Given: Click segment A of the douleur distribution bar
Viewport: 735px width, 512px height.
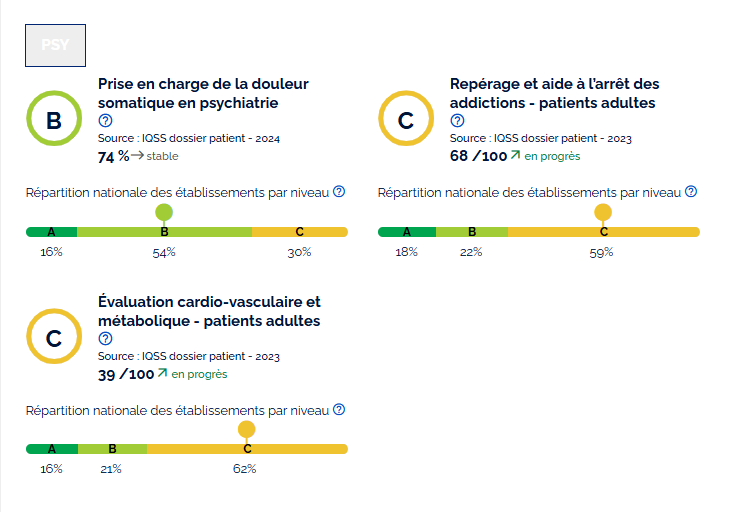Looking at the screenshot, I should 52,232.
